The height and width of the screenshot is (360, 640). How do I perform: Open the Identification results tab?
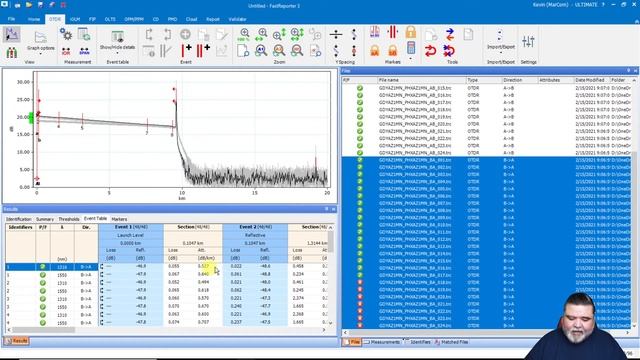[19, 219]
